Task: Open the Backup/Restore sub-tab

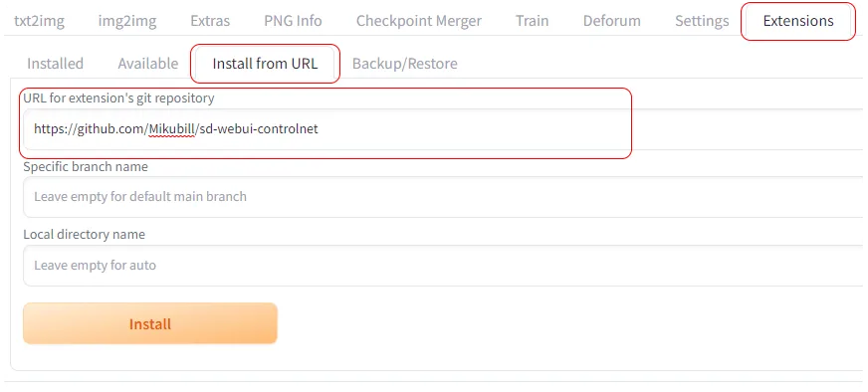Action: coord(405,63)
